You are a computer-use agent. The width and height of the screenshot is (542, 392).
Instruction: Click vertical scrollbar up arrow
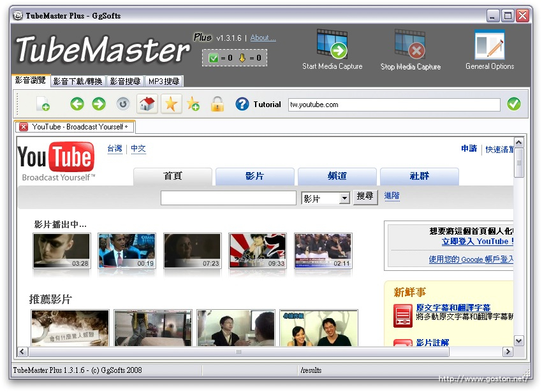point(518,142)
